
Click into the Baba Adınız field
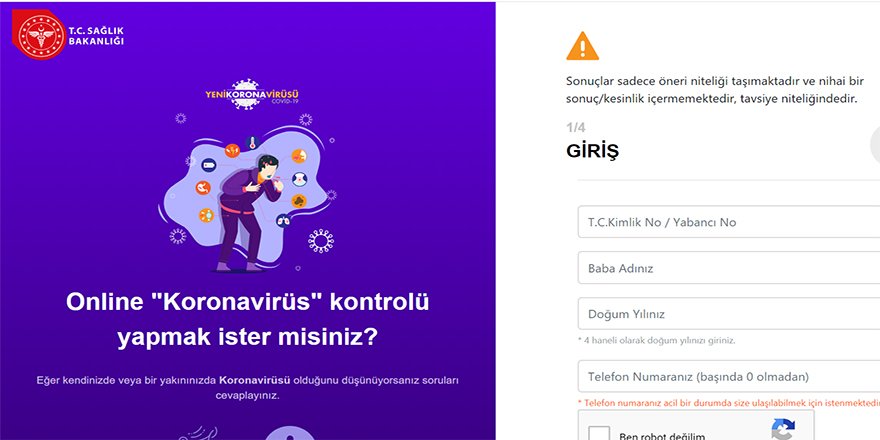click(729, 268)
